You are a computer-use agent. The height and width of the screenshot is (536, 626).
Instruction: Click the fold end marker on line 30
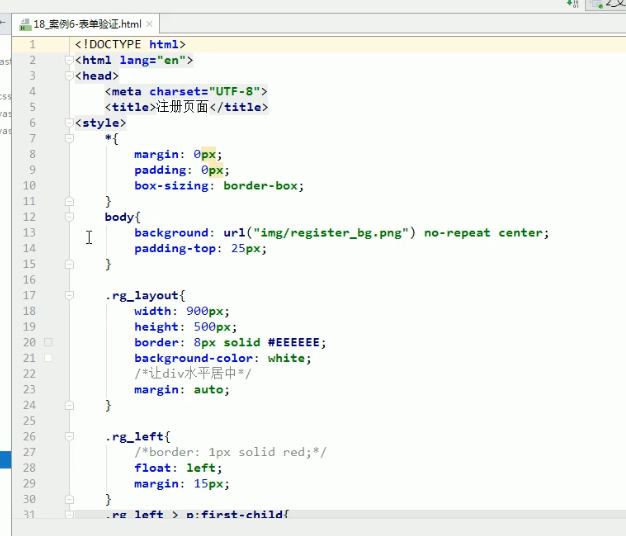[x=69, y=499]
